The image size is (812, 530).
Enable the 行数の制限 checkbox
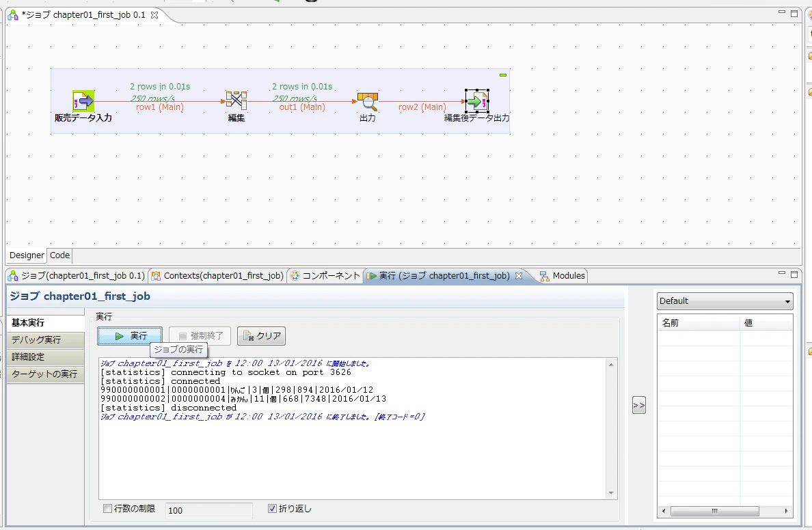pos(108,509)
